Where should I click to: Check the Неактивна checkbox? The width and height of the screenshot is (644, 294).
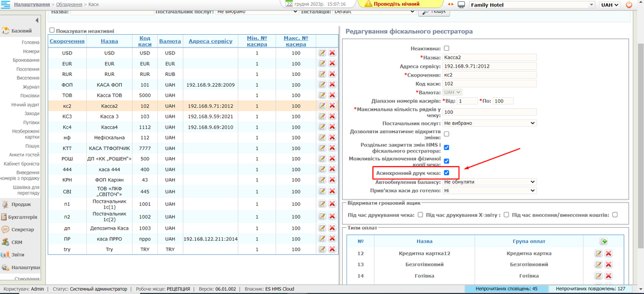[x=446, y=48]
